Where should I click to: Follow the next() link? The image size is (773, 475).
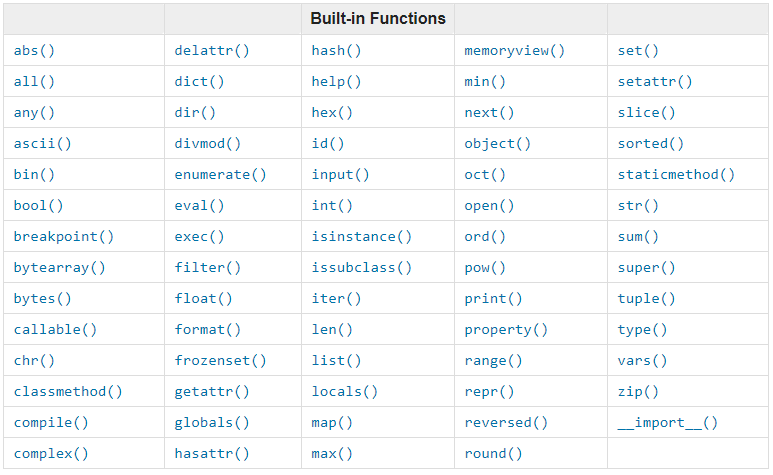pos(489,113)
